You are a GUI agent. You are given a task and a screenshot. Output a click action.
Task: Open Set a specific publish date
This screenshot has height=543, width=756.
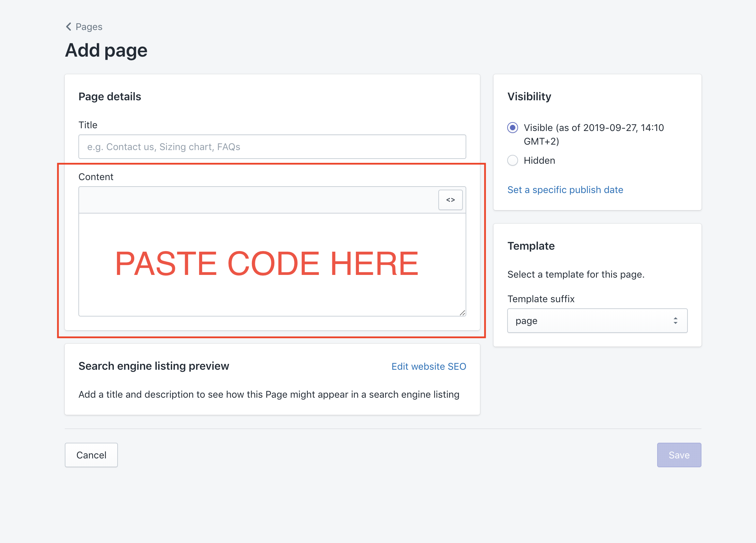pos(565,190)
